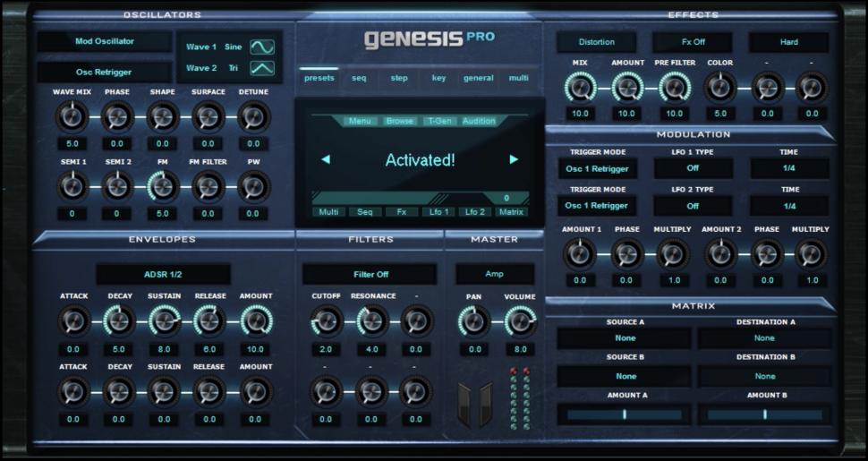Open the Filter Off type dropdown

tap(370, 274)
